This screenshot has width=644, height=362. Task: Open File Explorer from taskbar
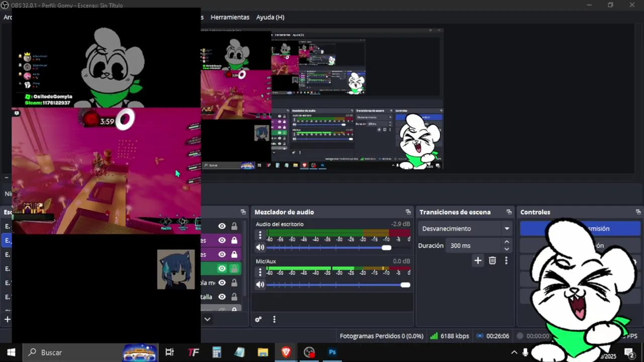click(263, 352)
